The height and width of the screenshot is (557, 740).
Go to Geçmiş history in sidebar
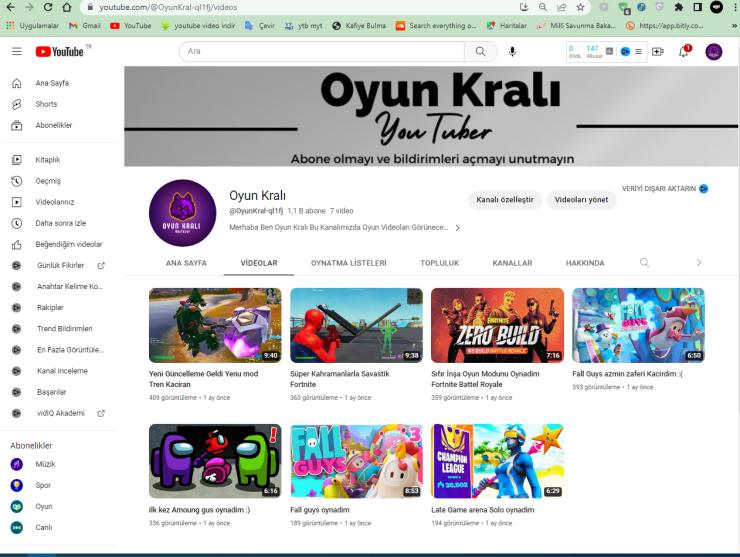tap(48, 181)
